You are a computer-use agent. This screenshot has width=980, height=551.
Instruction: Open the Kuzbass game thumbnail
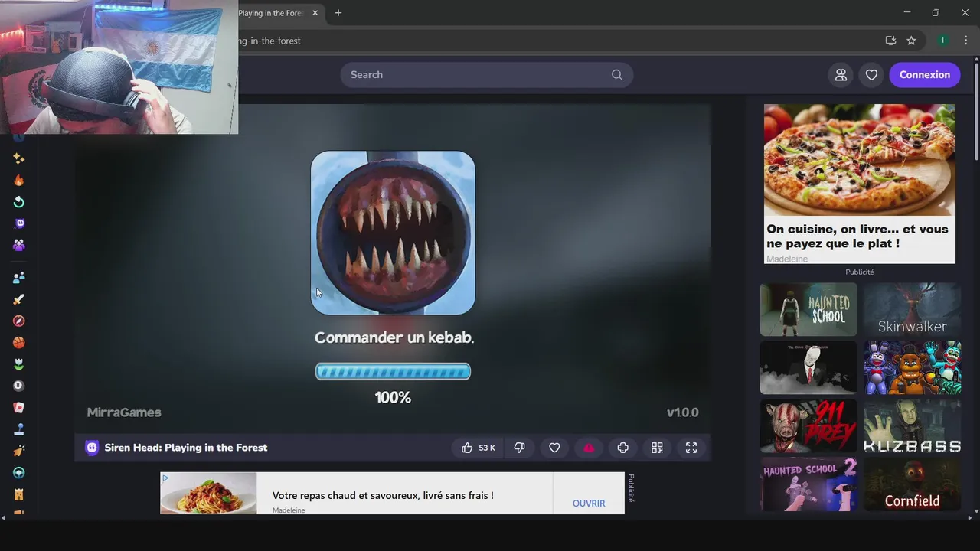(x=912, y=425)
